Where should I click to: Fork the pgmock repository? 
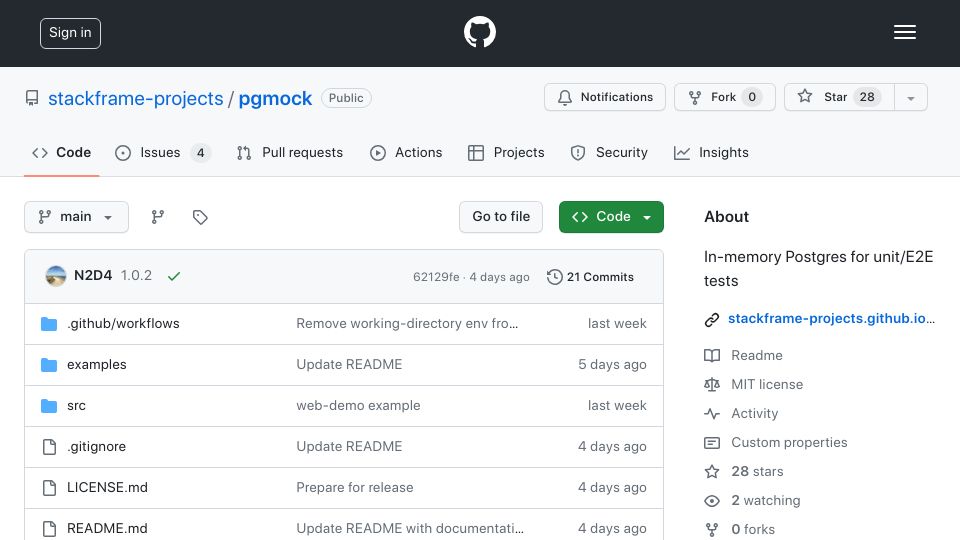(x=724, y=97)
